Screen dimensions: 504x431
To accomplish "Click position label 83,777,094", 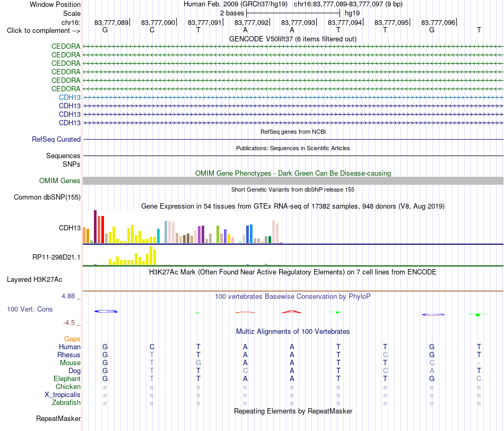I will click(344, 22).
